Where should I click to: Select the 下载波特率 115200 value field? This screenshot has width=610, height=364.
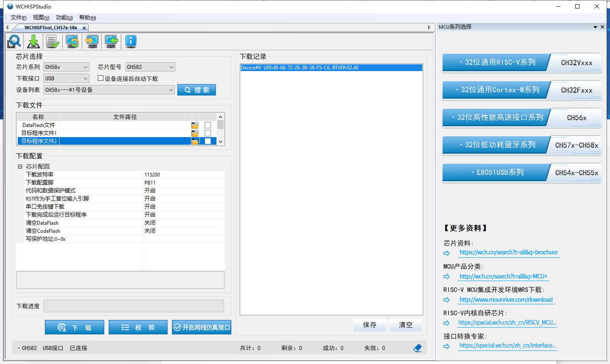[183, 174]
